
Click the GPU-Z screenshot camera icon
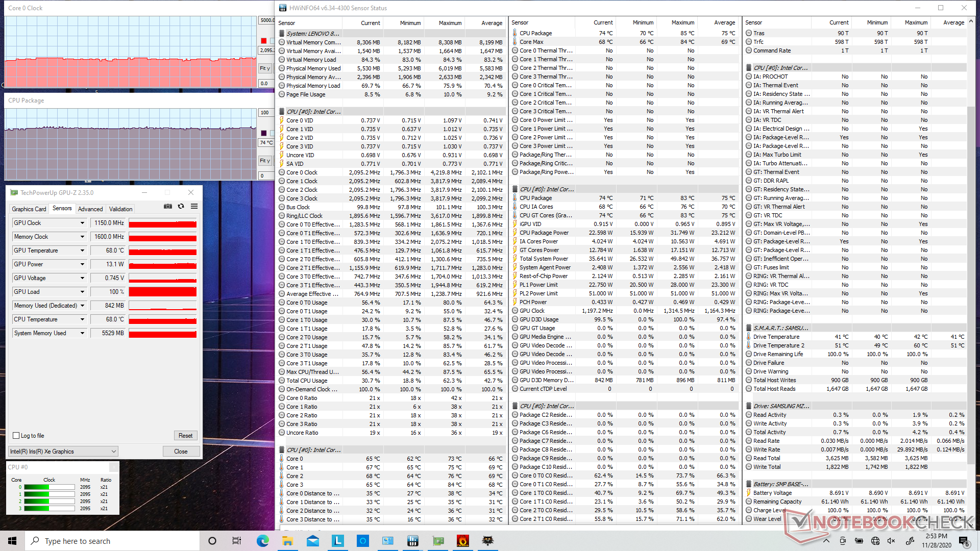click(167, 206)
